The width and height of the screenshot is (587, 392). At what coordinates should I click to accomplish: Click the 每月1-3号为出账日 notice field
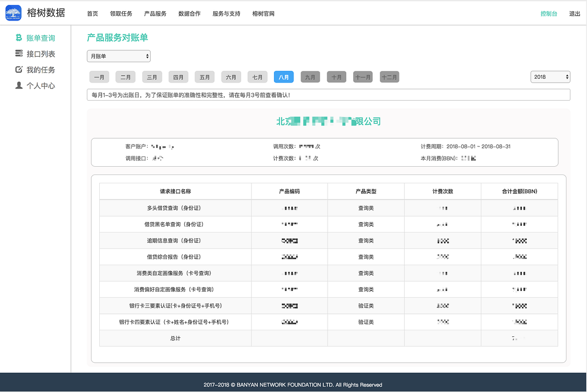pyautogui.click(x=329, y=95)
